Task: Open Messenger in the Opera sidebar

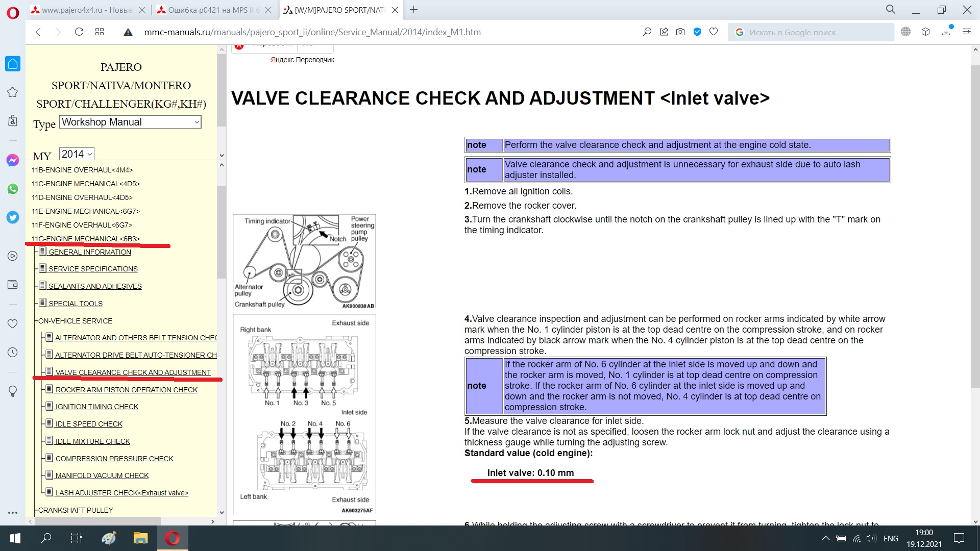Action: click(x=13, y=160)
